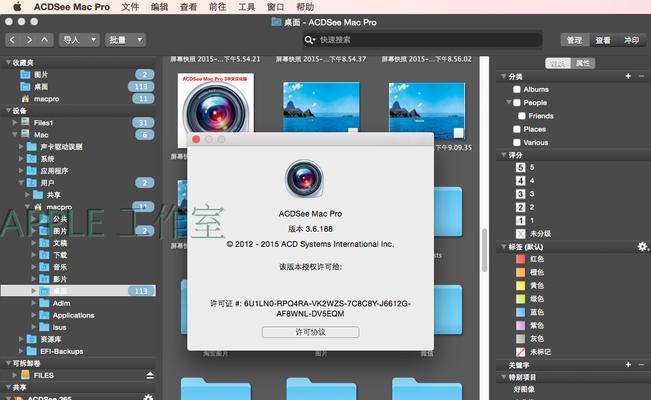
Task: Select the 下载 folder in tree
Action: point(60,255)
